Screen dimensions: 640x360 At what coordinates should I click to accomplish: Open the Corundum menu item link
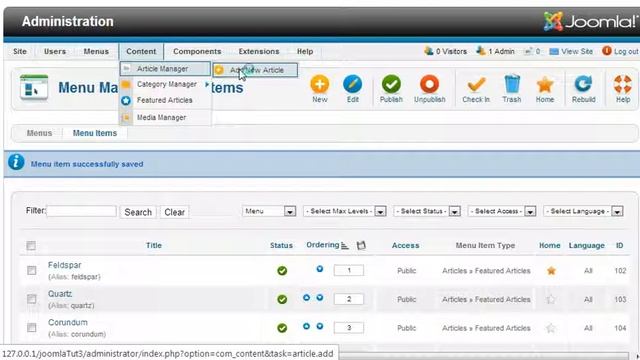coord(68,322)
